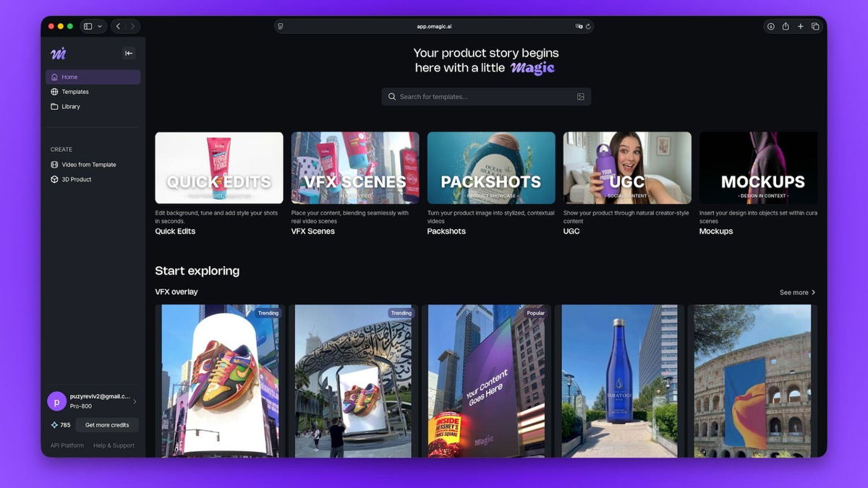Open VFX Scenes category thumbnail
This screenshot has height=488, width=868.
(x=355, y=168)
